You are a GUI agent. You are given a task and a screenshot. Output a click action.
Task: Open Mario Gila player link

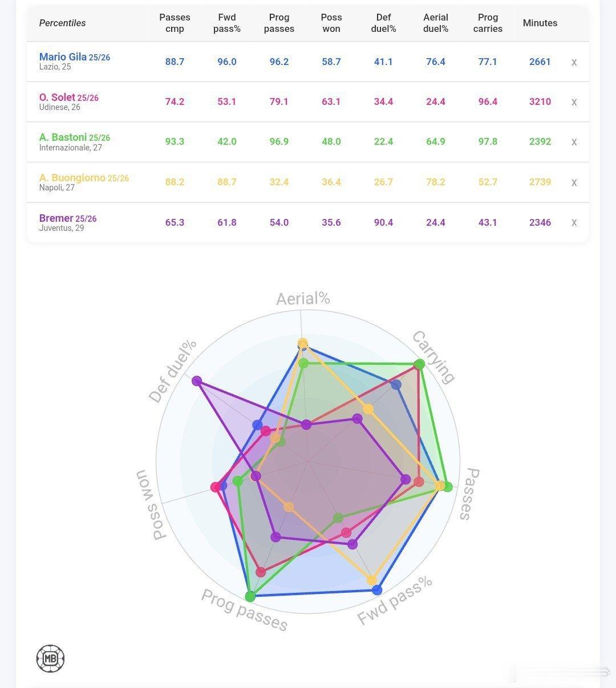click(63, 57)
